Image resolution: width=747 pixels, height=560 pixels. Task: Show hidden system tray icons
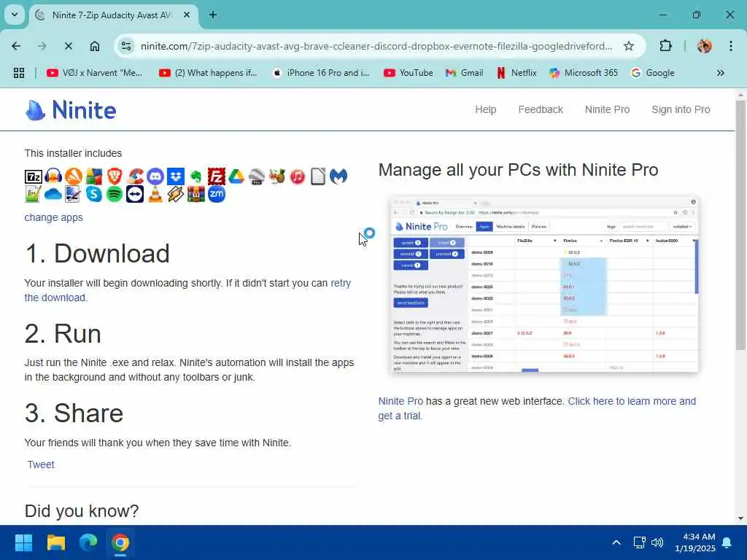pos(616,542)
